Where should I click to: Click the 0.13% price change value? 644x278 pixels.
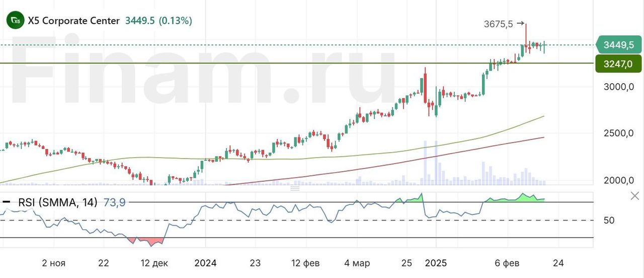175,21
